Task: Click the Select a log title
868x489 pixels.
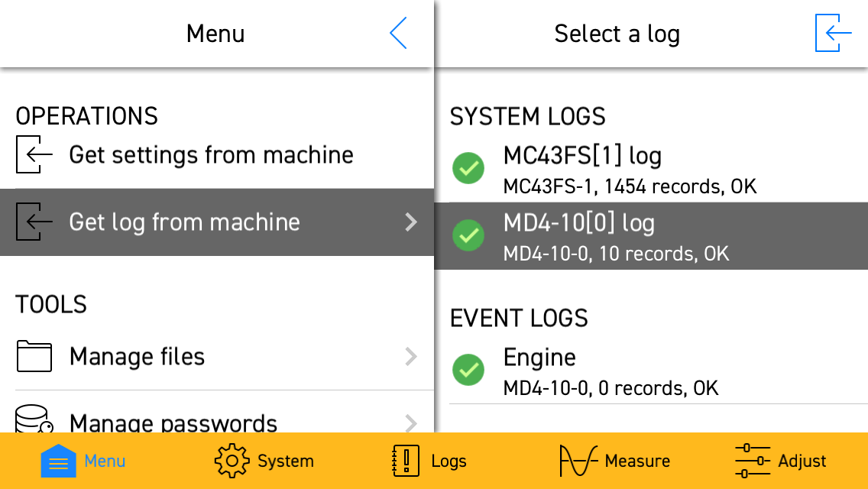Action: [617, 34]
